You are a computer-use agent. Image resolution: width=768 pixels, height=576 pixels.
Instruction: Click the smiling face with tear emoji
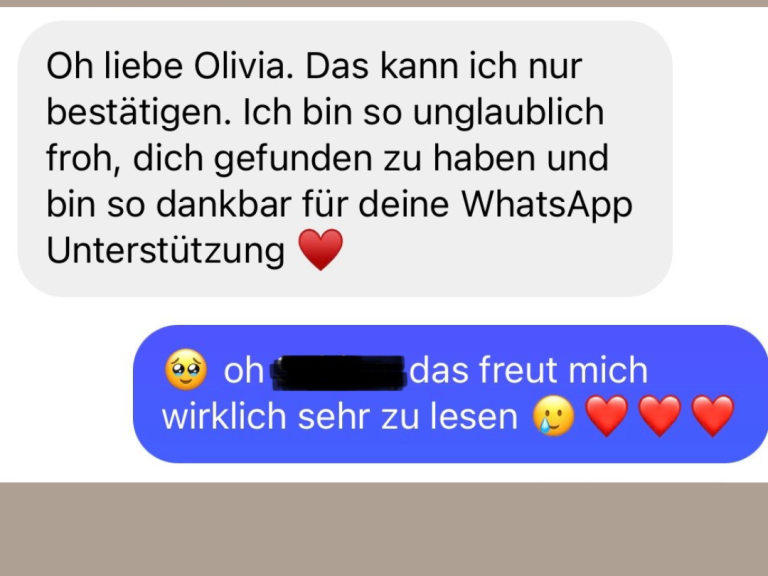553,416
